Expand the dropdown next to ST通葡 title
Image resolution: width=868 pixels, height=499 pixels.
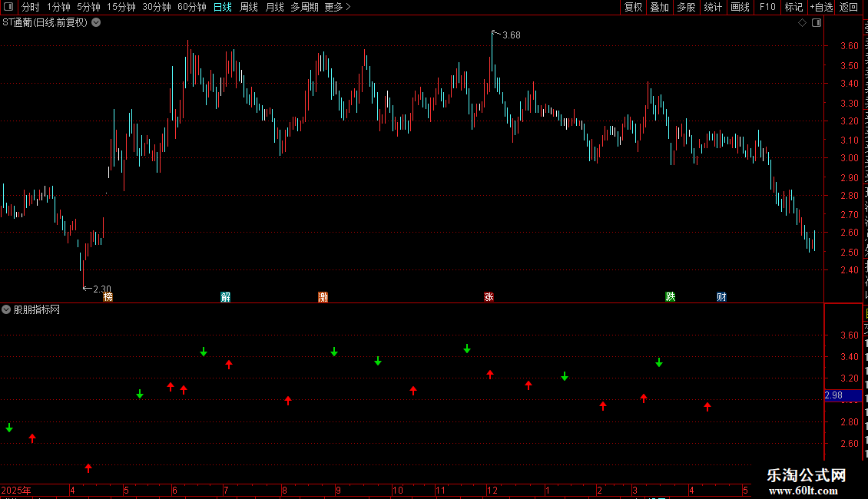point(96,23)
